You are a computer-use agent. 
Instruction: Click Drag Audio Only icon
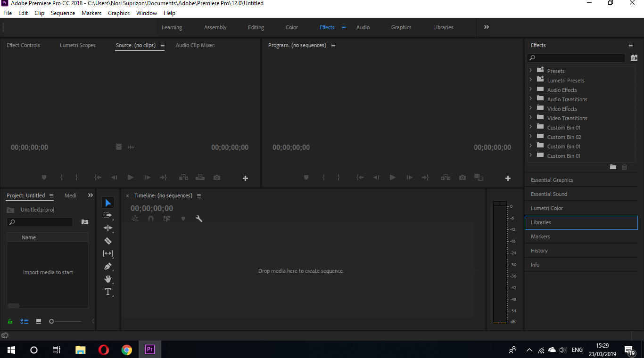click(131, 147)
